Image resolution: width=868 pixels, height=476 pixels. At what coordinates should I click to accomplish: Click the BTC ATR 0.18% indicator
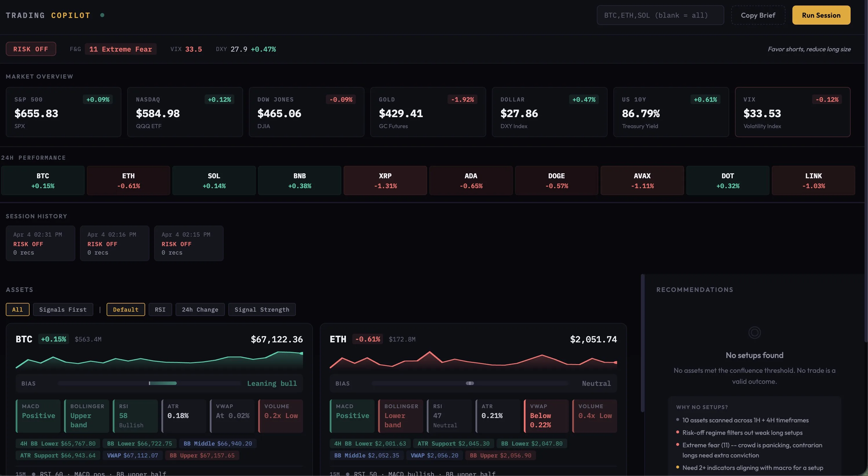pyautogui.click(x=184, y=416)
